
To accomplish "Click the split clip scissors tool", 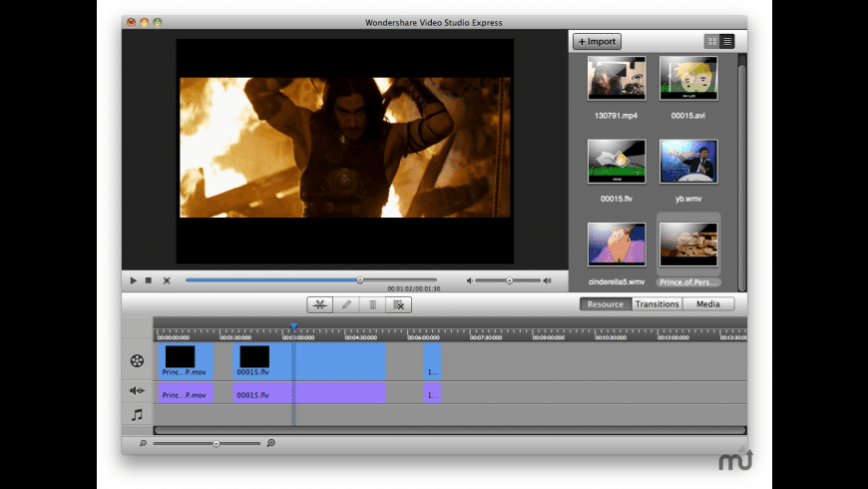I will pyautogui.click(x=320, y=304).
